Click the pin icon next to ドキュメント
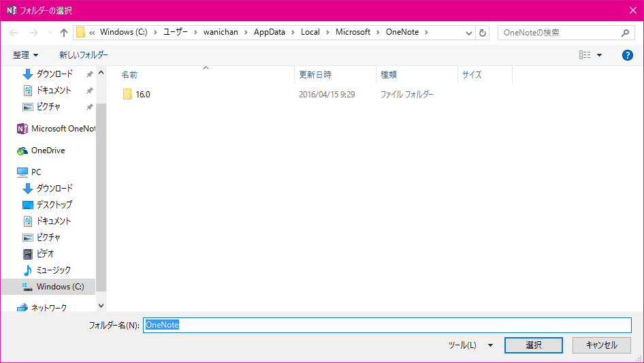The height and width of the screenshot is (363, 644). point(89,91)
